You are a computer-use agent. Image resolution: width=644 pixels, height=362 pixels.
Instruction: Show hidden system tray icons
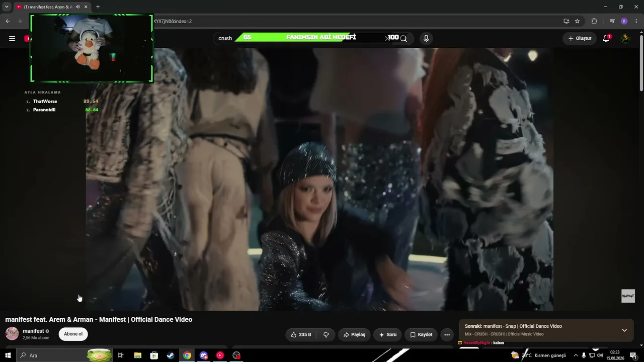click(x=576, y=355)
